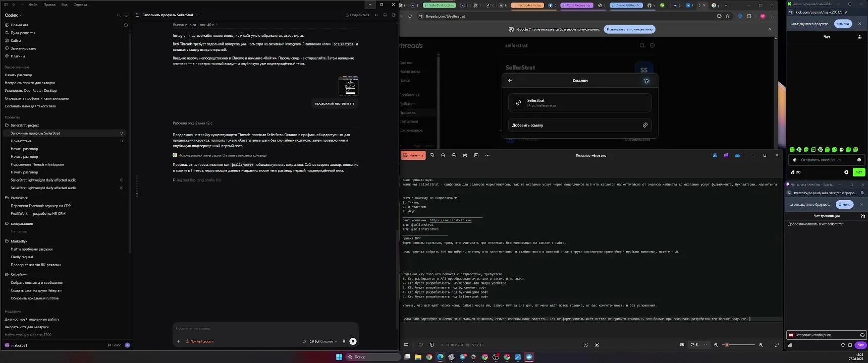Collapse the консультация project folder
The height and width of the screenshot is (363, 868).
21,223
